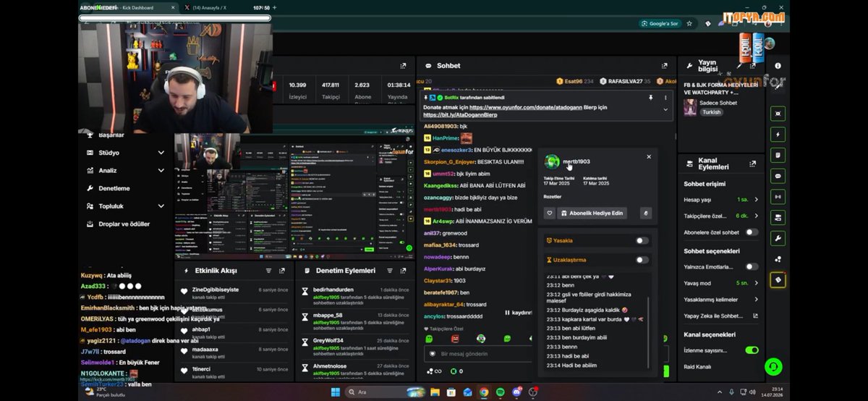This screenshot has height=401, width=868.
Task: Open Yavaş mod setting arrow
Action: click(x=757, y=283)
